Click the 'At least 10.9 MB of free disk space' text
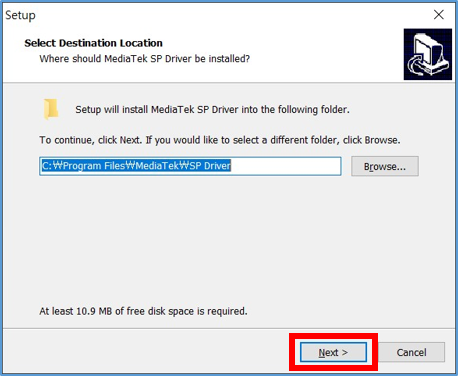Screen dimensions: 458x376 [x=143, y=311]
